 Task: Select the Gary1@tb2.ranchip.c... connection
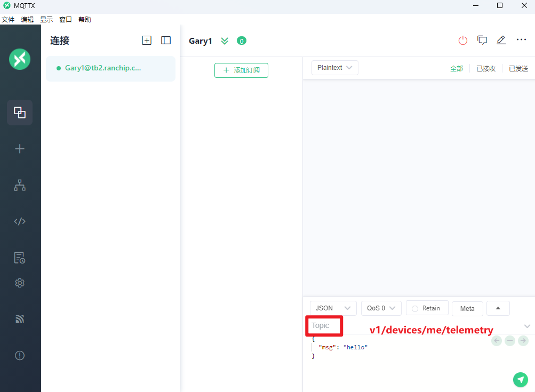tap(110, 68)
